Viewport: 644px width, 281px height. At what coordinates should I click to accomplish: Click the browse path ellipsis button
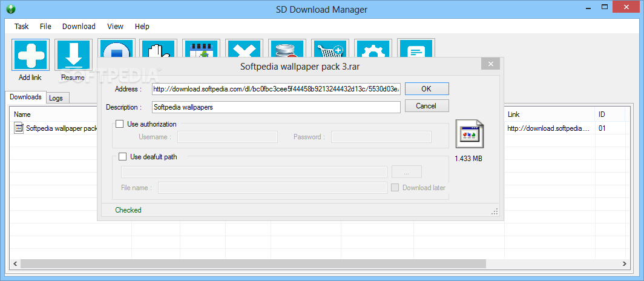pyautogui.click(x=407, y=172)
